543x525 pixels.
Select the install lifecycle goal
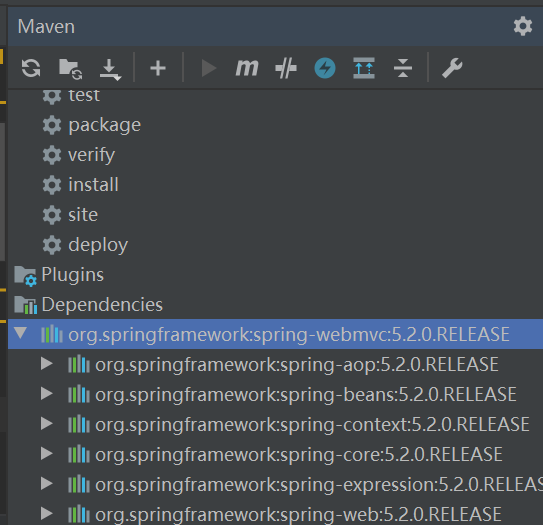point(93,185)
